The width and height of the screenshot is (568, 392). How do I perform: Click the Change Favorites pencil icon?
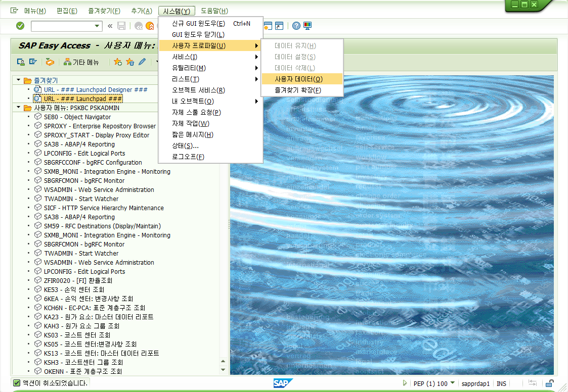[142, 62]
